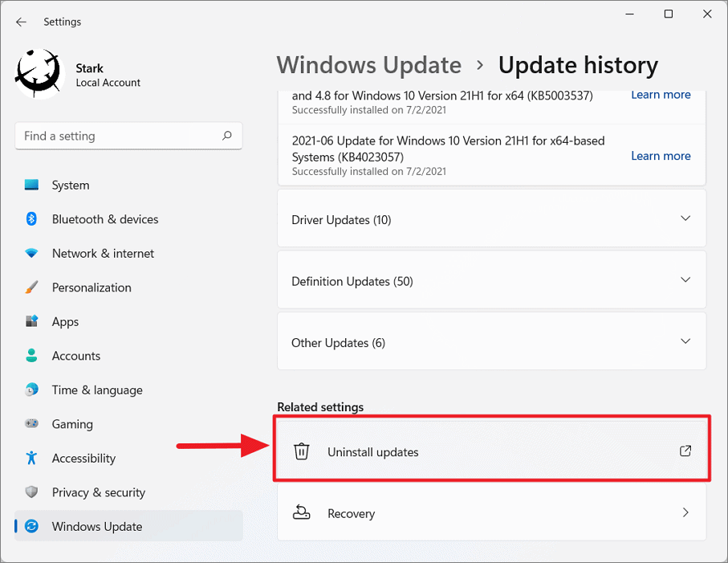Screen dimensions: 728x563
Task: Select Windows Update in the sidebar
Action: 128,526
